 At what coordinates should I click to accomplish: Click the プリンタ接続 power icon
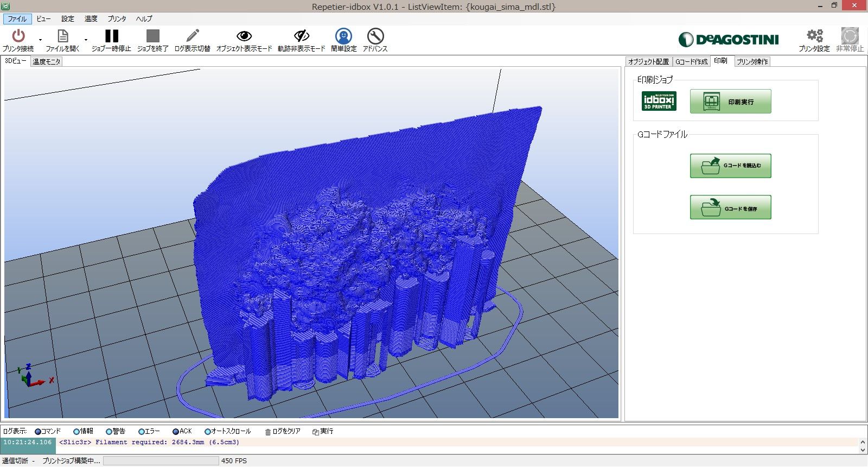coord(18,36)
